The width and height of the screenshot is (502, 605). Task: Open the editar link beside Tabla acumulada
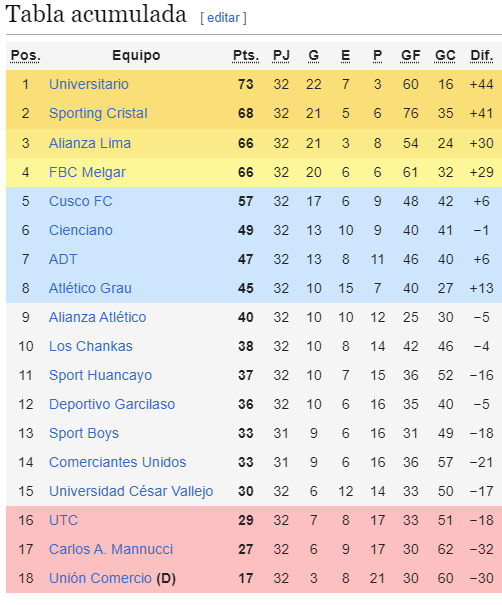(x=223, y=18)
